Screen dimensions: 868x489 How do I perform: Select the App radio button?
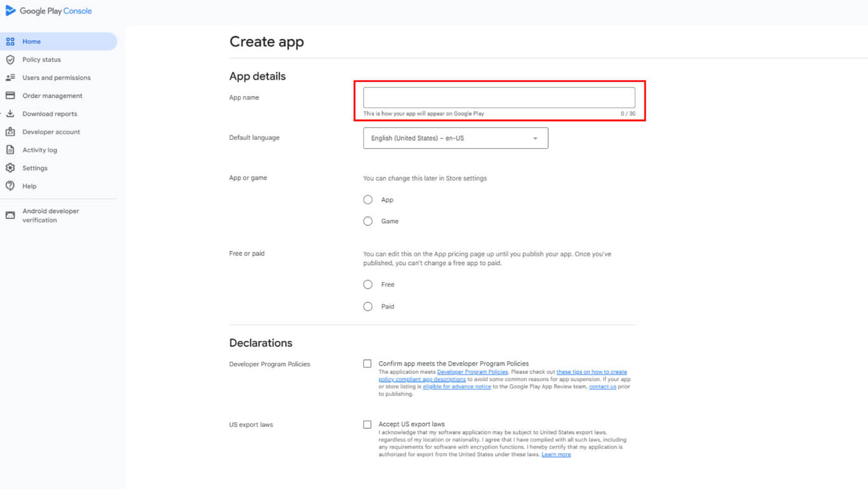click(368, 200)
